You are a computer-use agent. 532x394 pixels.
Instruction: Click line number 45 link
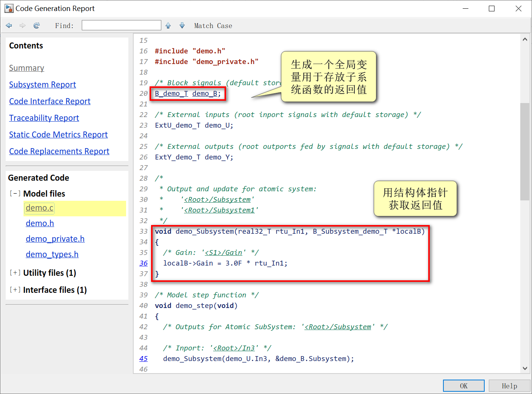144,359
